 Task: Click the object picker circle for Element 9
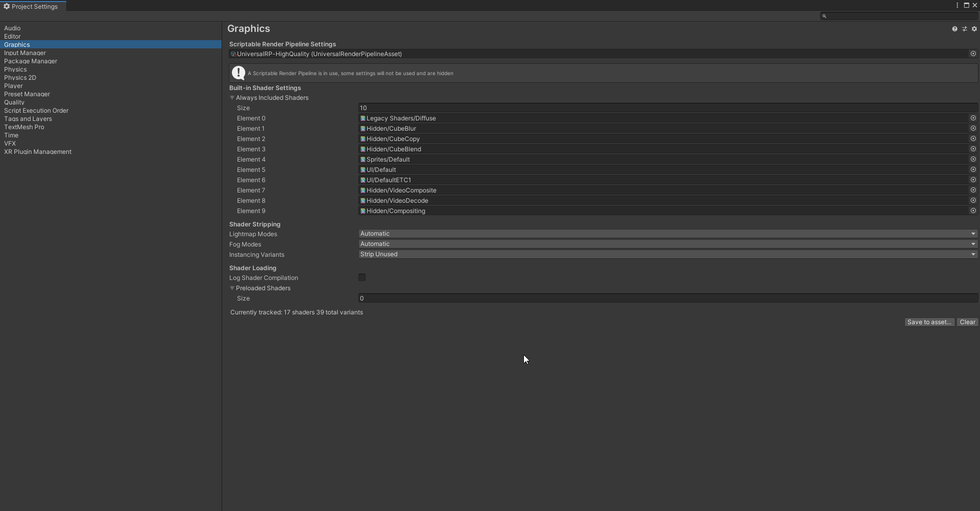click(973, 210)
